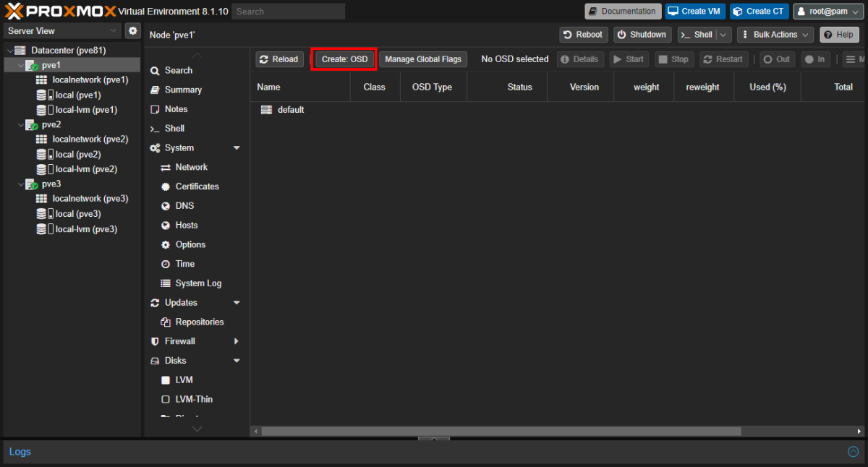The width and height of the screenshot is (868, 467).
Task: Click the Create VM button
Action: click(x=695, y=12)
